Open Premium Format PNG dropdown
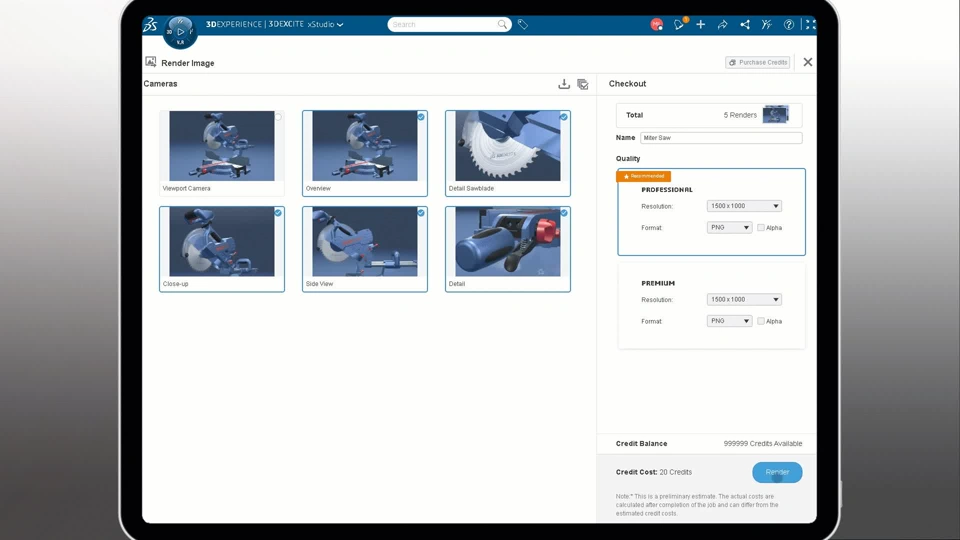This screenshot has width=960, height=540. pyautogui.click(x=729, y=321)
